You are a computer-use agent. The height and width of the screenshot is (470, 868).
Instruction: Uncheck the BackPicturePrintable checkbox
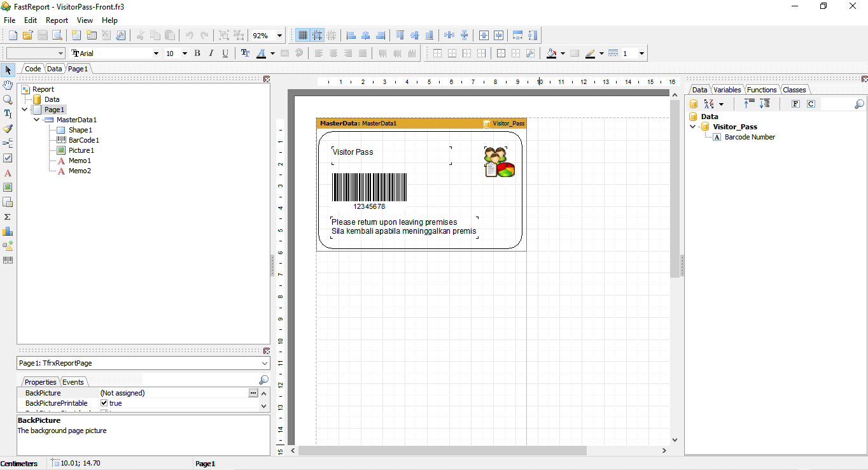point(104,403)
